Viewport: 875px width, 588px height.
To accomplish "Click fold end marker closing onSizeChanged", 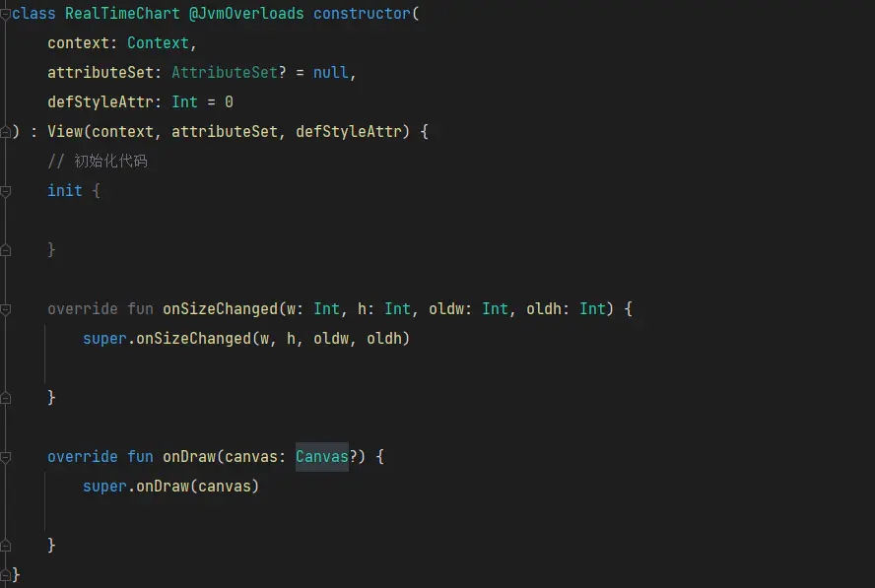I will tap(6, 398).
